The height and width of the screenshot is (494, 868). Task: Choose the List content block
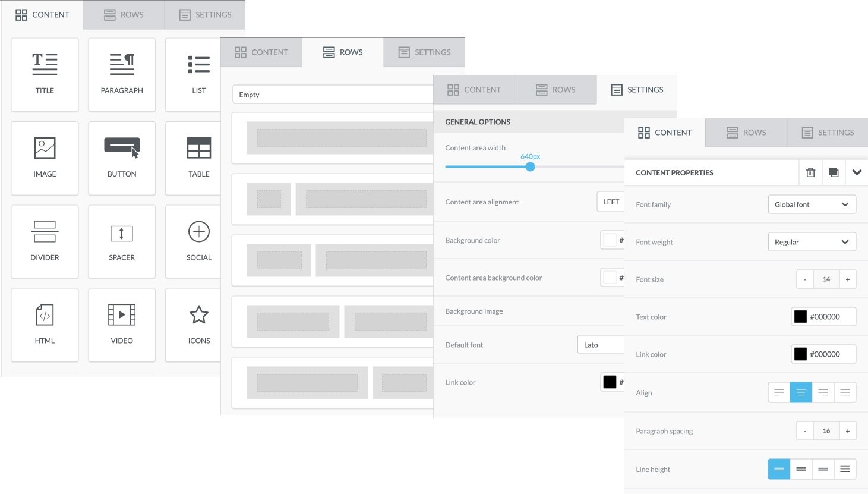[193, 74]
